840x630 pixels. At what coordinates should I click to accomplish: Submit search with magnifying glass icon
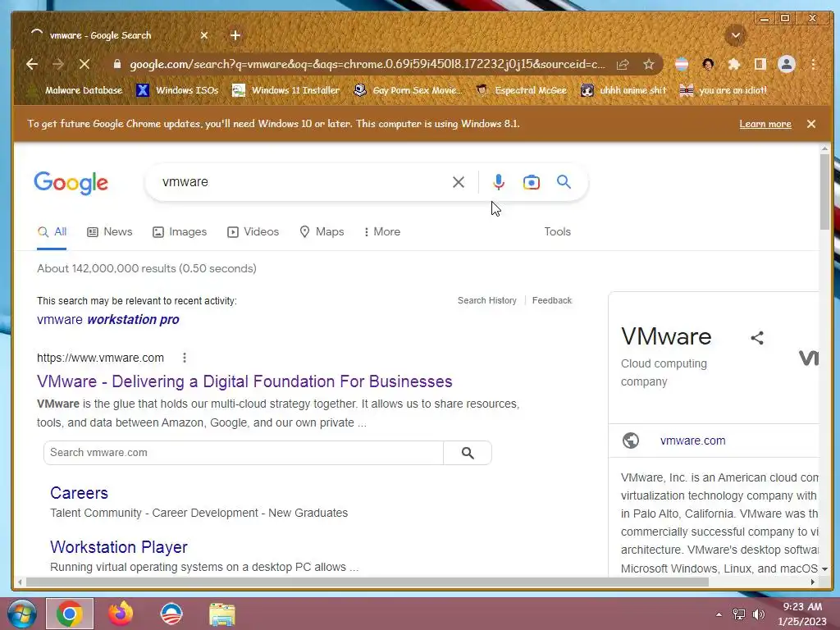(x=564, y=182)
